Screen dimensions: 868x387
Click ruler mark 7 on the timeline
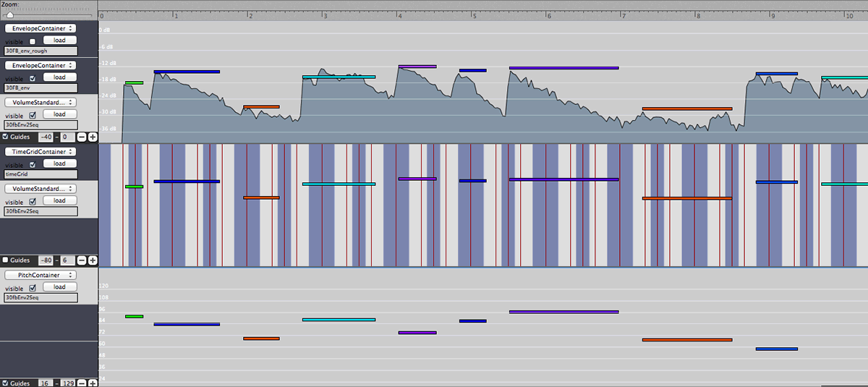(x=624, y=15)
